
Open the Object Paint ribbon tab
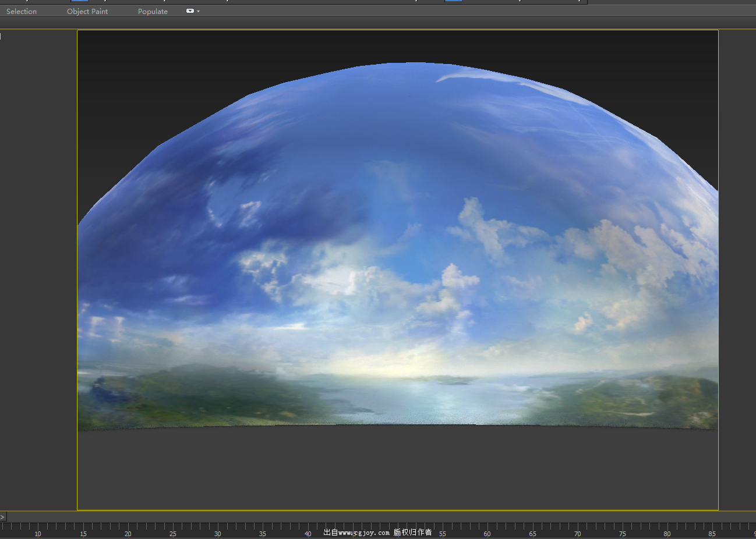[x=87, y=12]
